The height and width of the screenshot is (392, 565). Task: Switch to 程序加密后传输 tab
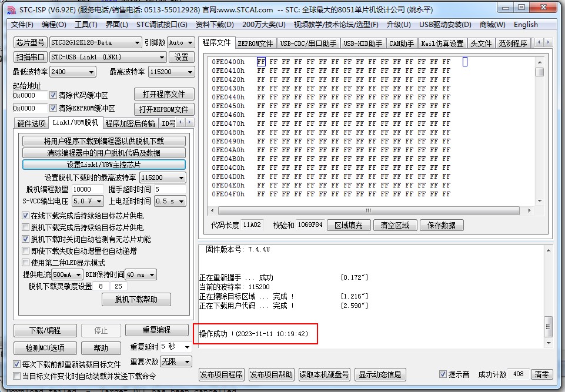click(130, 123)
